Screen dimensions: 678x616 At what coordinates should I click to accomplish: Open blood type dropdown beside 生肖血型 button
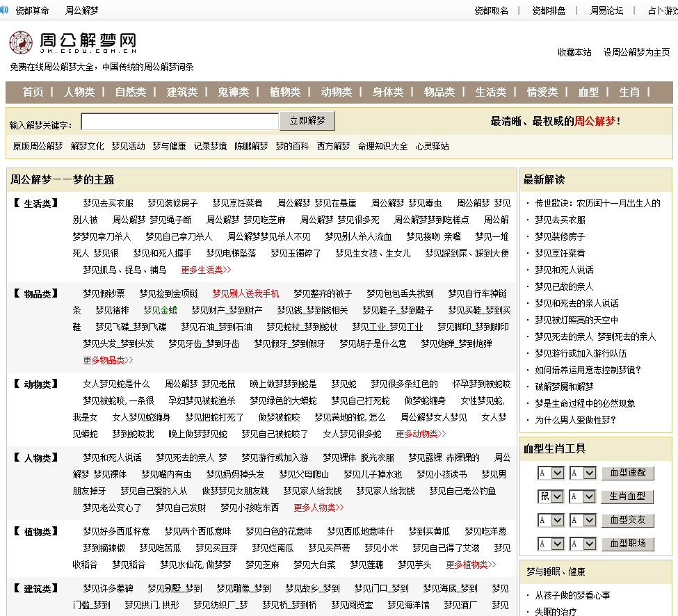click(583, 496)
